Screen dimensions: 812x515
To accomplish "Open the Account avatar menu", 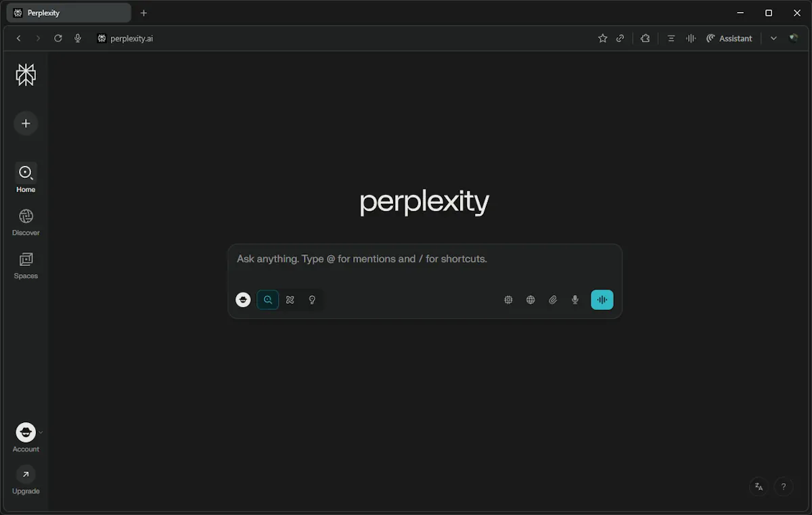I will 26,432.
